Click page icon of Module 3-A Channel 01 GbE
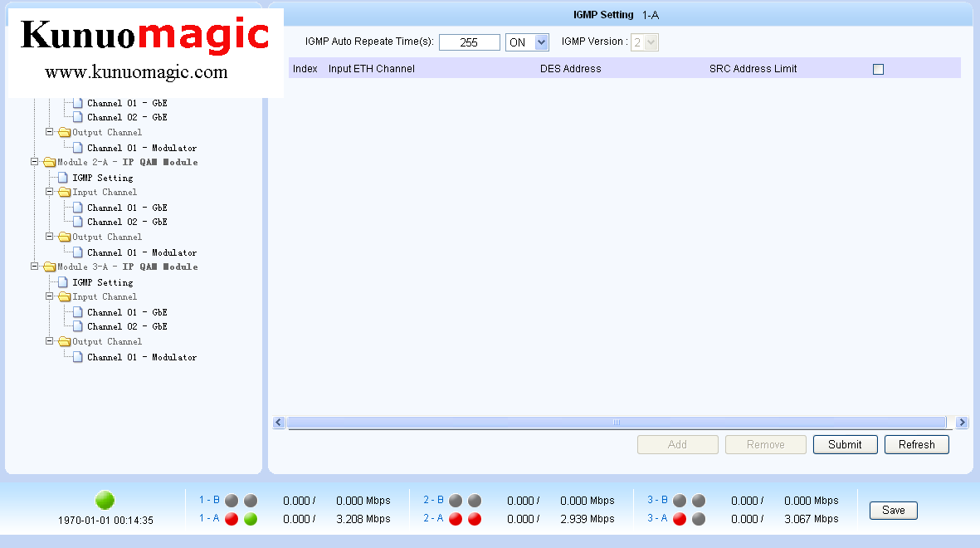This screenshot has width=980, height=548. 77,311
